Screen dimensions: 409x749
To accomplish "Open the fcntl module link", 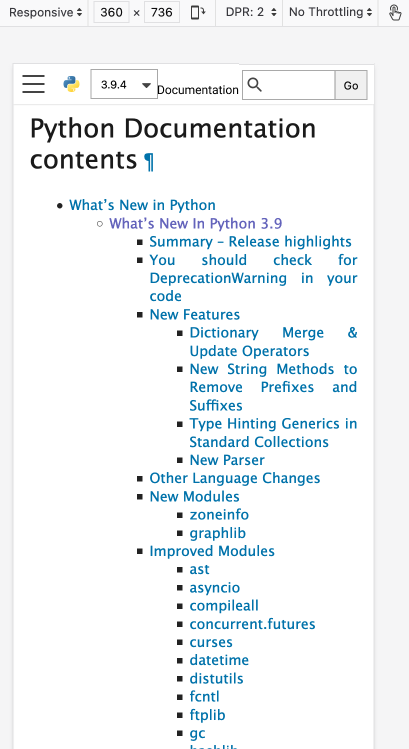I will (204, 696).
